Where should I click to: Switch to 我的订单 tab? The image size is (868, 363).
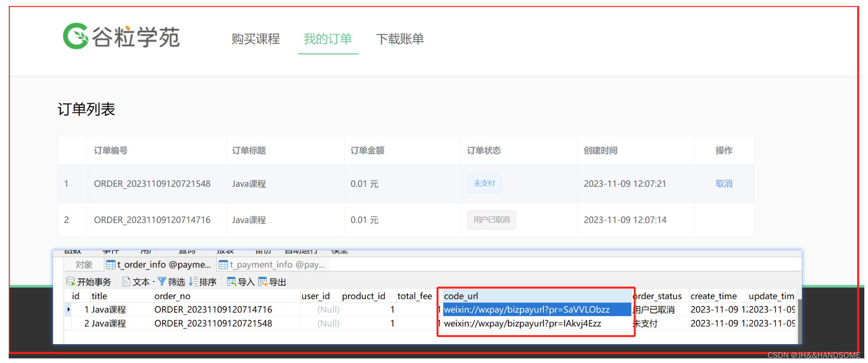[328, 39]
